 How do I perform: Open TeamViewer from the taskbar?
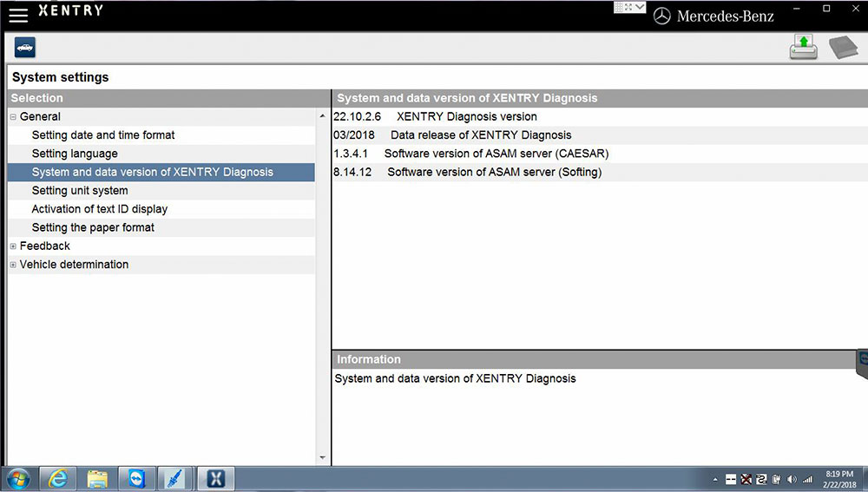(137, 479)
